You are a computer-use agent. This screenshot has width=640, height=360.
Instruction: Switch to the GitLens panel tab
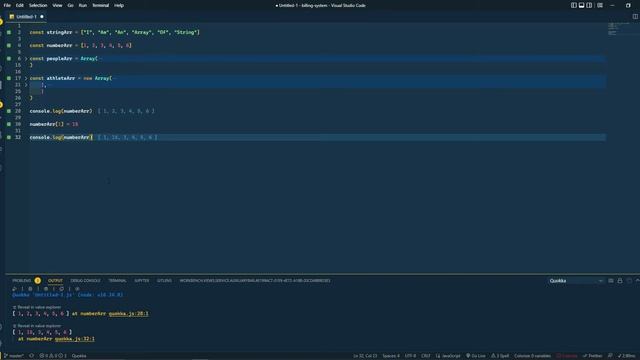point(164,281)
